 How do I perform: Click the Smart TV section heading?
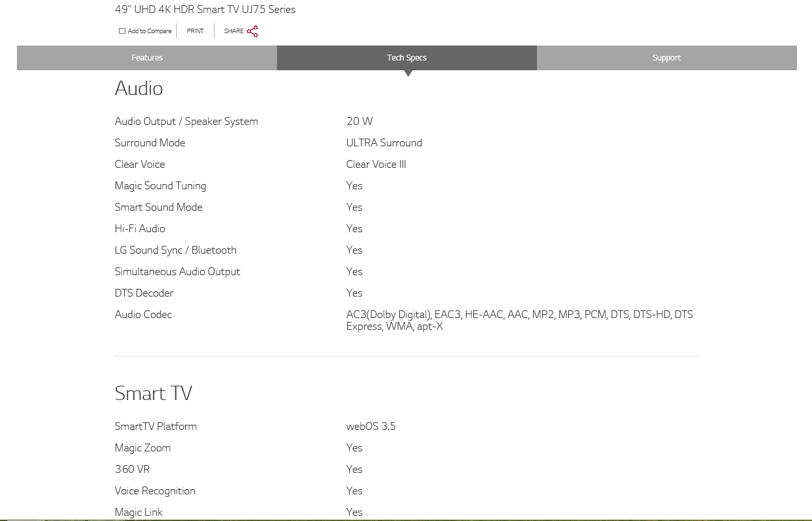pyautogui.click(x=153, y=394)
